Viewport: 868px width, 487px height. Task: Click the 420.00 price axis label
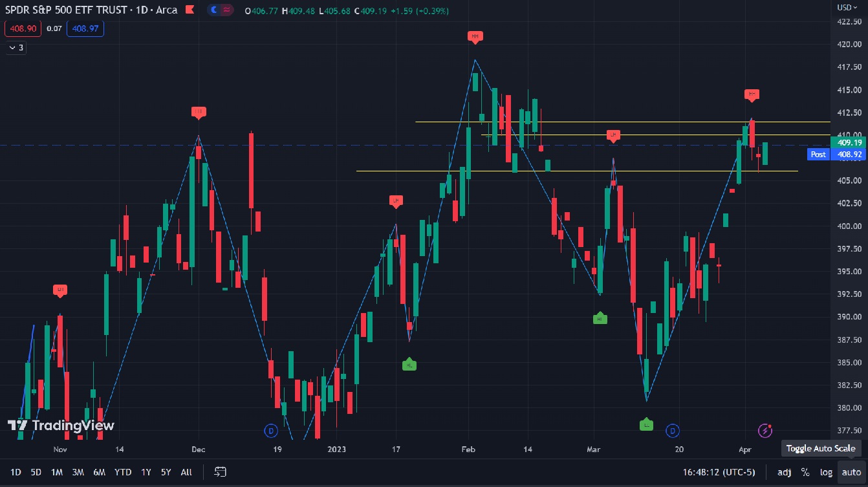(x=849, y=45)
